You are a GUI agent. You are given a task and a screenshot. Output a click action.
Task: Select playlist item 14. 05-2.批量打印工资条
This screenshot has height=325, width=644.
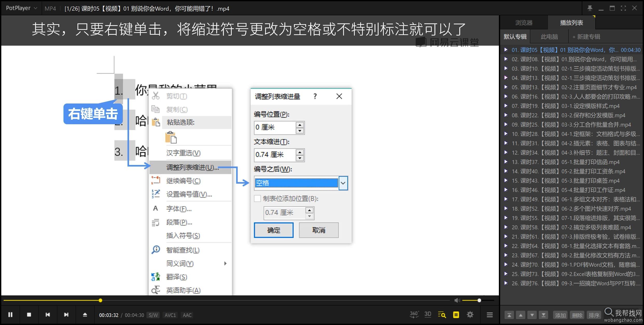point(572,171)
